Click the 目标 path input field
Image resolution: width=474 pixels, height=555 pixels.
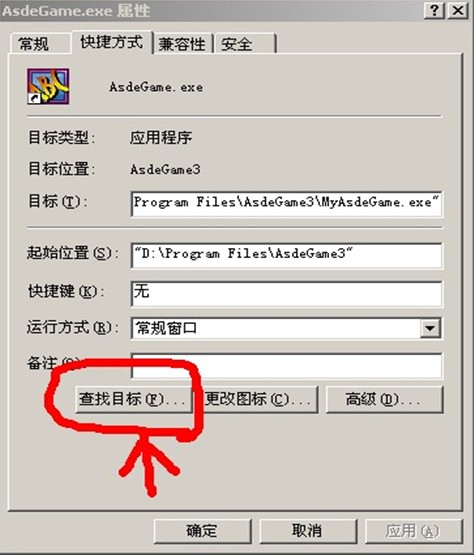(286, 204)
